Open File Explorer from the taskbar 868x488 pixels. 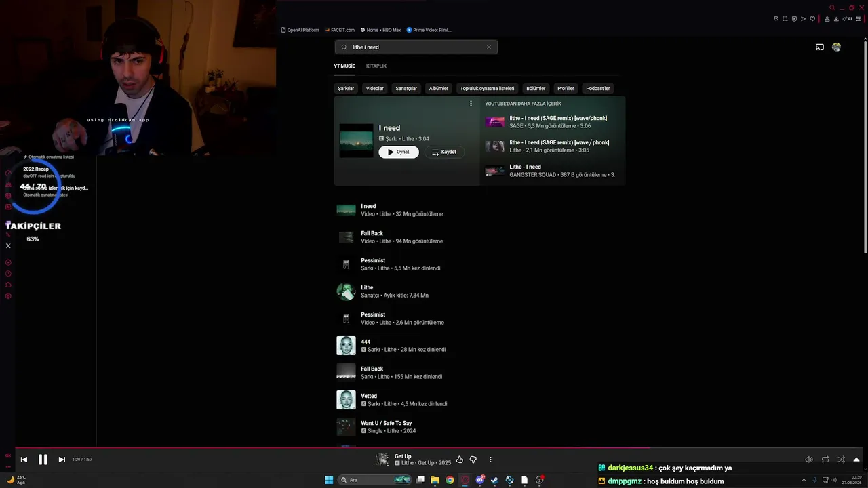(x=435, y=480)
